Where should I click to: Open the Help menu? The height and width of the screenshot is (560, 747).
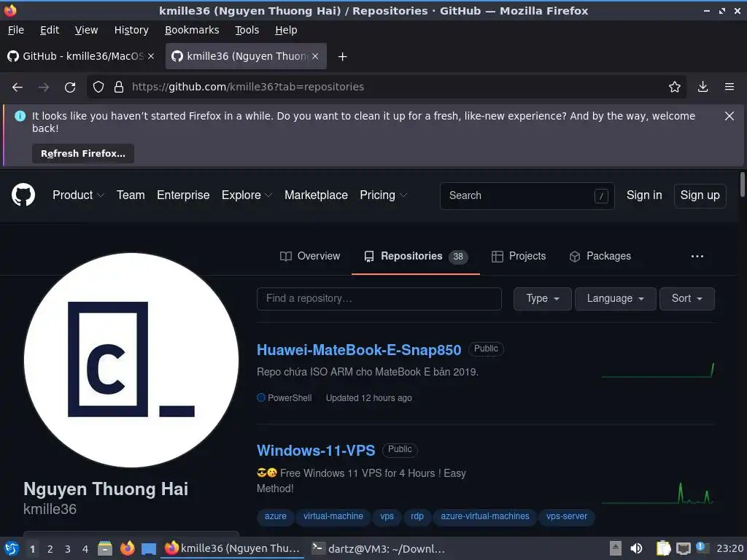click(x=286, y=30)
